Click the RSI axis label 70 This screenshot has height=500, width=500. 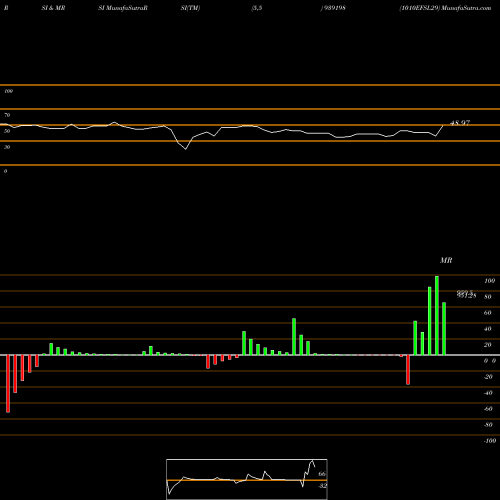click(7, 115)
